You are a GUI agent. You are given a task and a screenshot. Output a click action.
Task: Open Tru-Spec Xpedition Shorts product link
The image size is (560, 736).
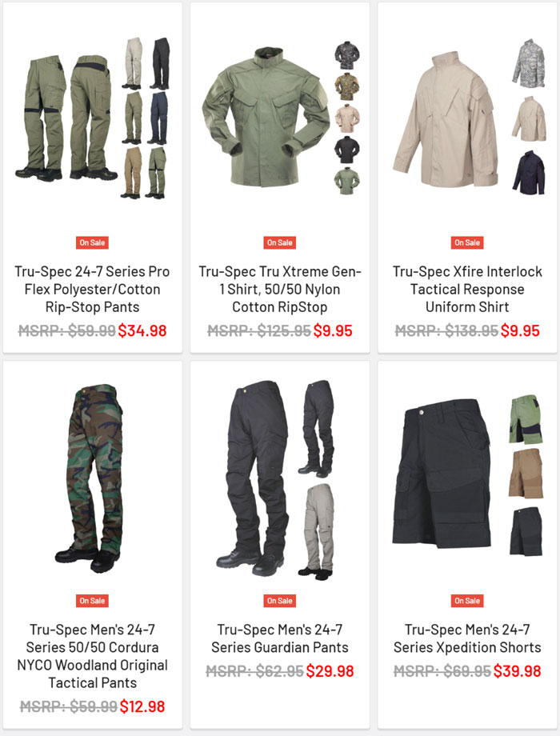click(x=467, y=638)
